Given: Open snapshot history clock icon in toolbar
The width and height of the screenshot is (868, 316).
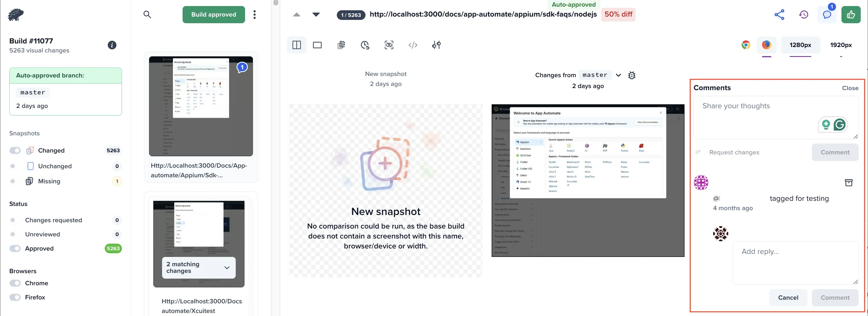Looking at the screenshot, I should coord(365,45).
